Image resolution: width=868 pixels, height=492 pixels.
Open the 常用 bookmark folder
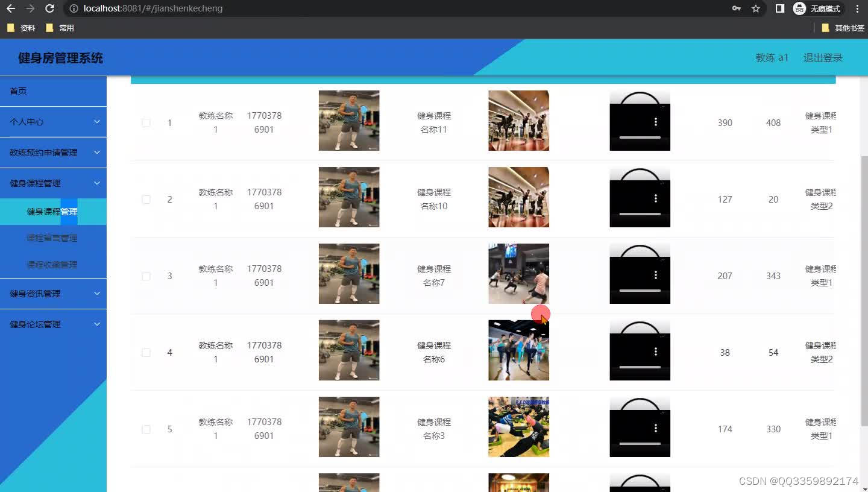(x=60, y=28)
